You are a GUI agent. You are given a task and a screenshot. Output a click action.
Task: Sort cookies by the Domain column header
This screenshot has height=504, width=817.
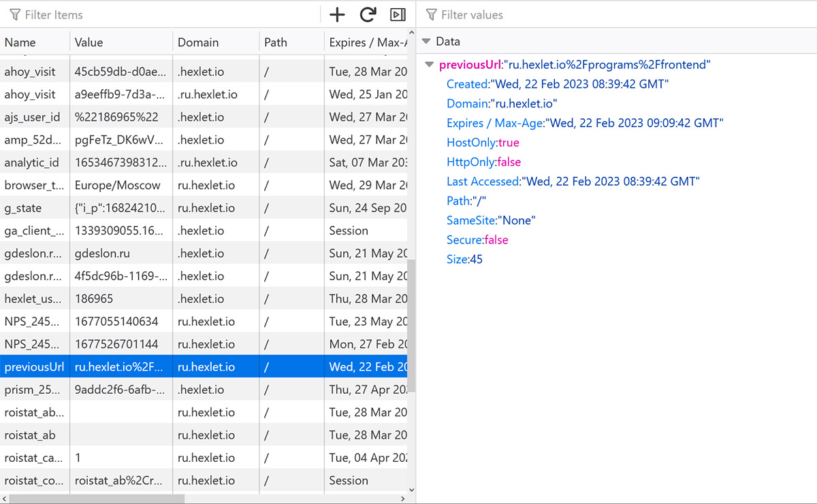(198, 41)
